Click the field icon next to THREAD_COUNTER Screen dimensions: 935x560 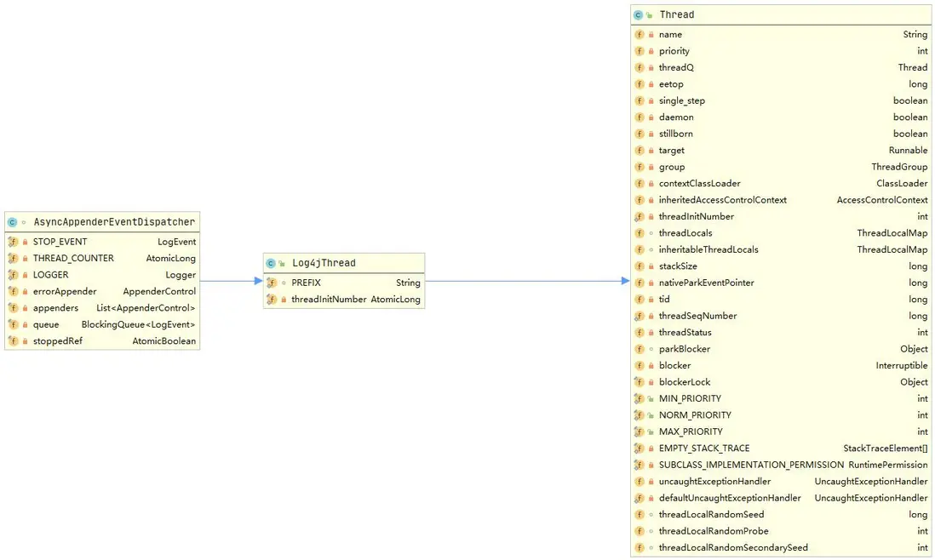point(13,259)
